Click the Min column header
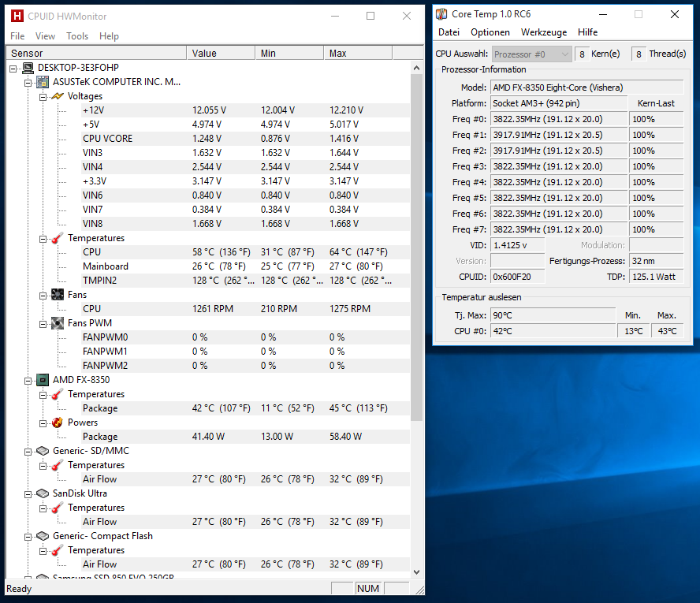Screen dimensions: 700x603 coord(290,53)
